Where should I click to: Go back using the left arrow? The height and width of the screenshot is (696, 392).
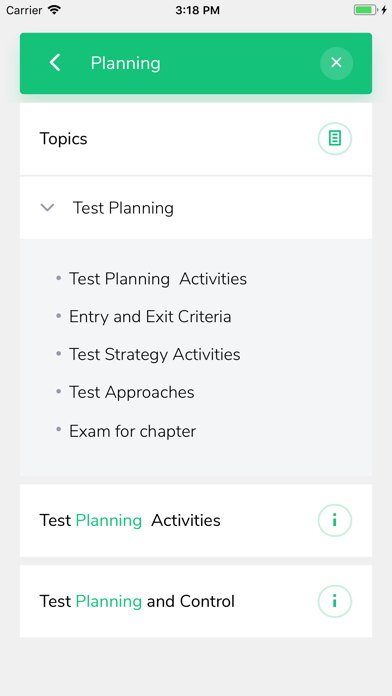tap(55, 63)
